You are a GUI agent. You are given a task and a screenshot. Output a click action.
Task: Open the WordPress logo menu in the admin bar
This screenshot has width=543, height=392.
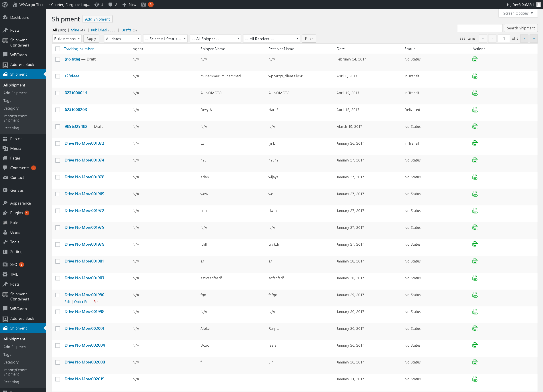click(x=5, y=5)
